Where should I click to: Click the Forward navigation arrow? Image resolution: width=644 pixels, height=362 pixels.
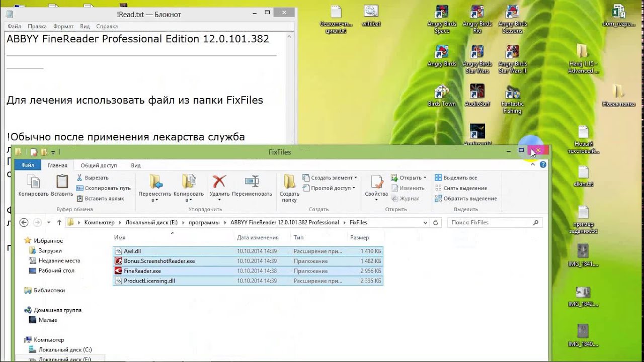tap(37, 222)
